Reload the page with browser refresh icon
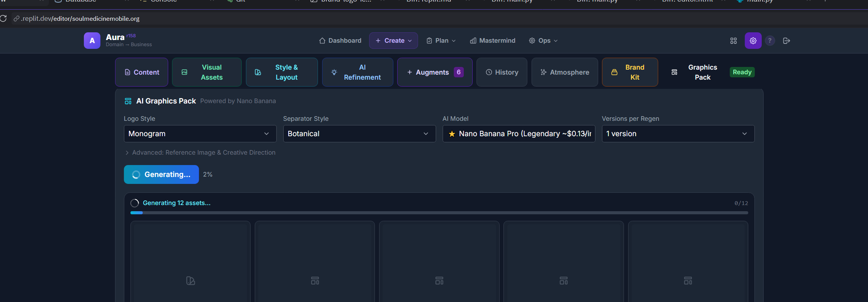The image size is (868, 302). (x=3, y=18)
